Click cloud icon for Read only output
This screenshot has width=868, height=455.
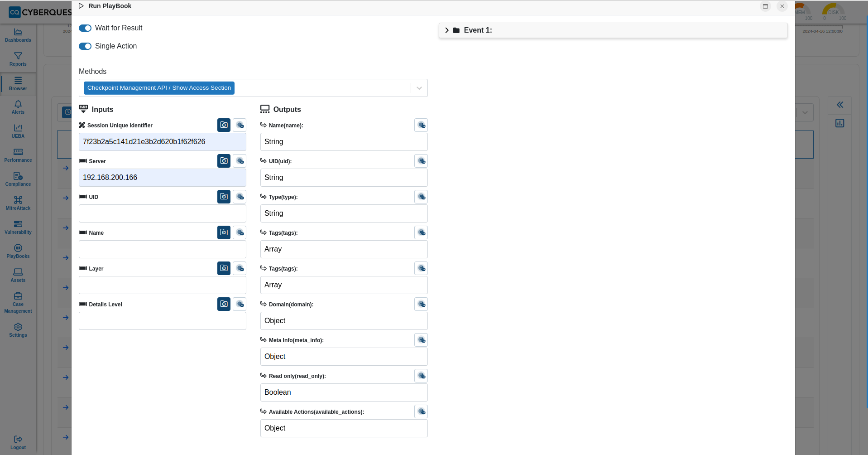point(421,376)
